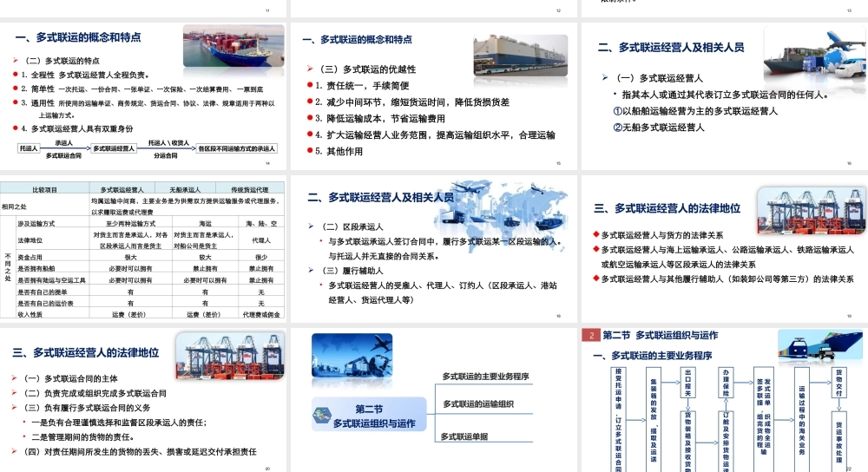Click the line 4. 多式联运经营人具有双重身份
This screenshot has width=868, height=472.
77,129
